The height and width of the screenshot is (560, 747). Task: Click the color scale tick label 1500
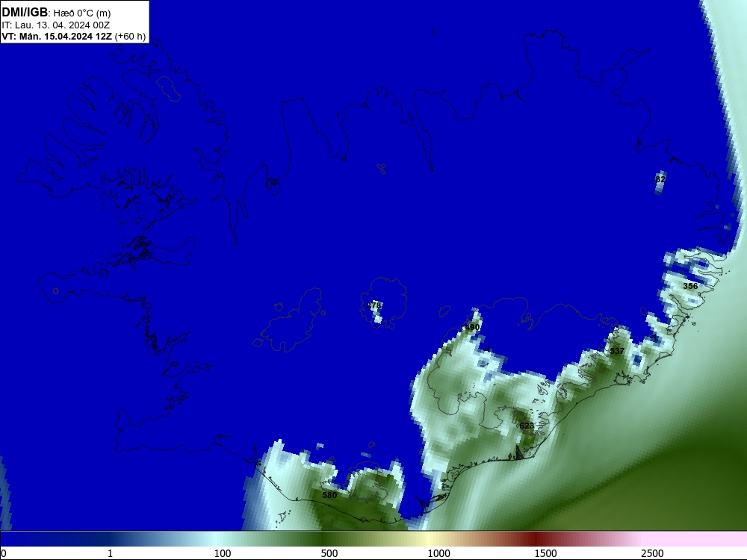545,553
